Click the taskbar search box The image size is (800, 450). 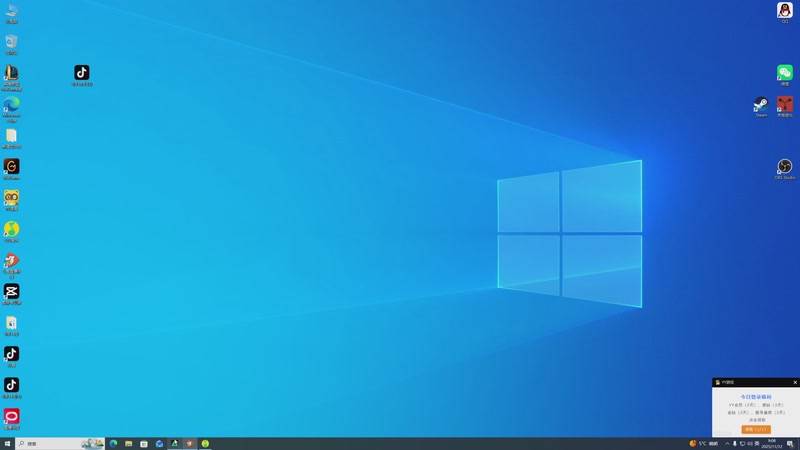[60, 443]
